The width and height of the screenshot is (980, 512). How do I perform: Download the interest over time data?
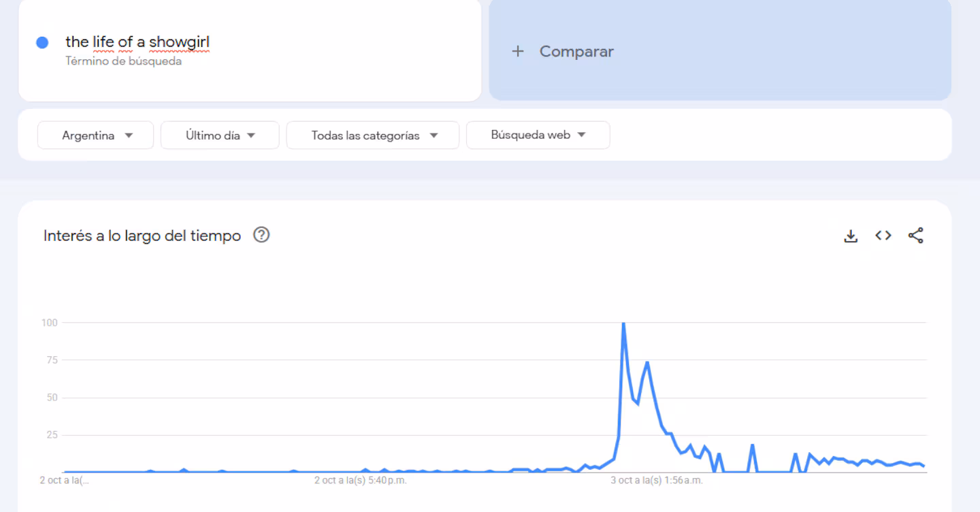851,236
